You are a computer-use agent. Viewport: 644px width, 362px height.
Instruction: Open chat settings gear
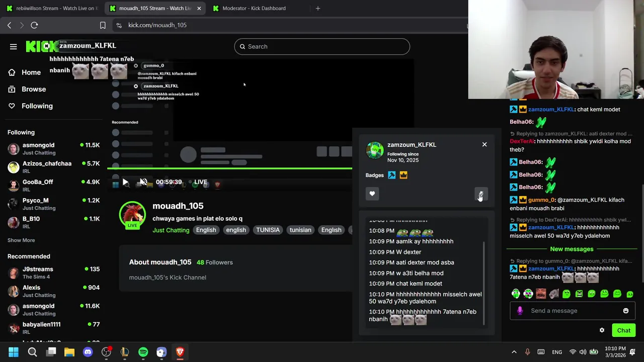[x=602, y=330]
